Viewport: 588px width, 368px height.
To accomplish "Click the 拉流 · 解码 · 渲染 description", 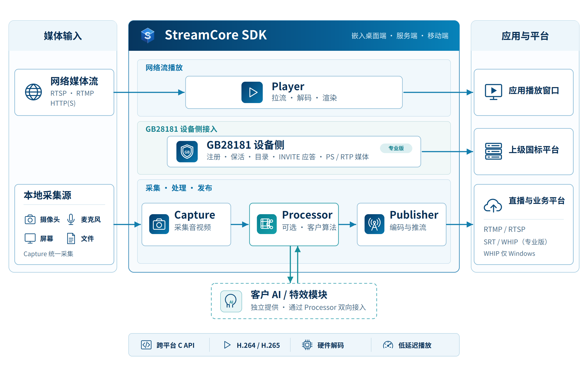I will coord(304,98).
